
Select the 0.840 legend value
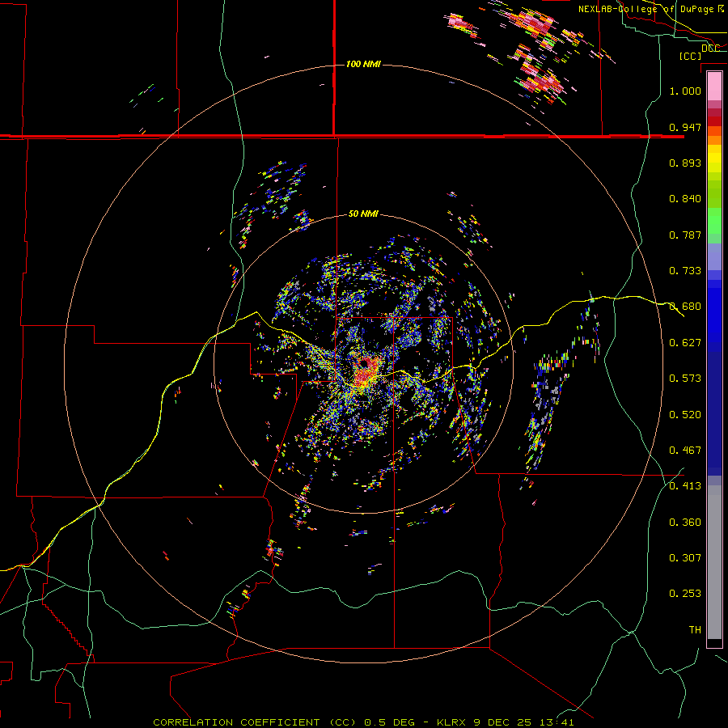(685, 199)
